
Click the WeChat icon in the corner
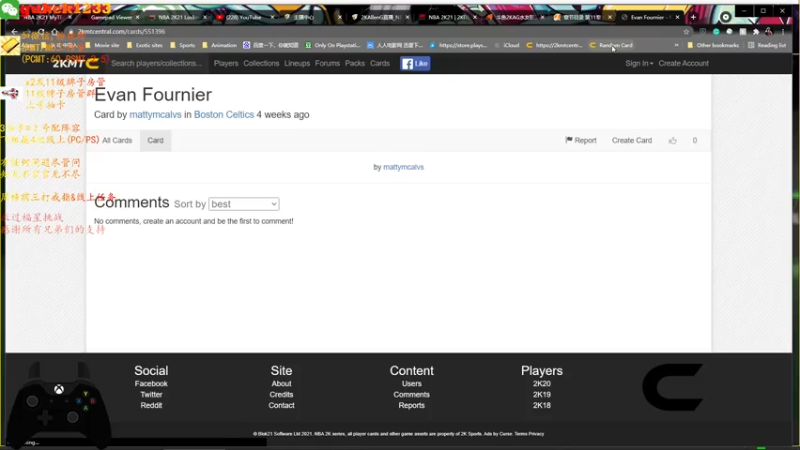[10, 9]
